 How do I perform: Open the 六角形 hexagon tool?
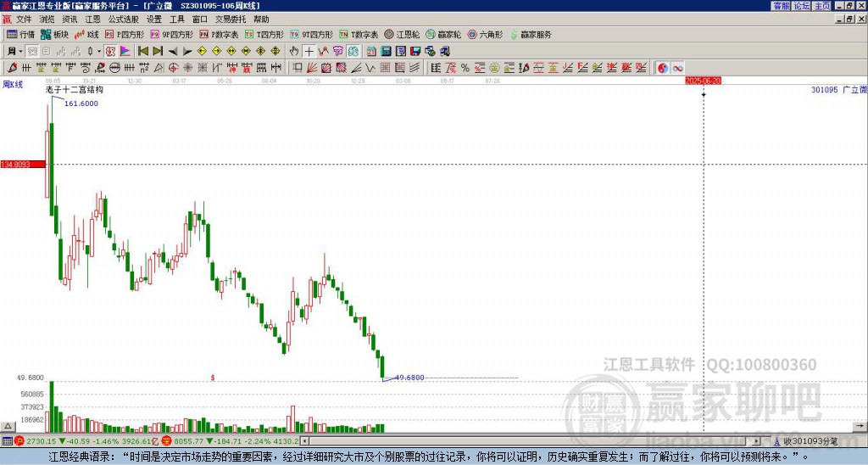pos(486,34)
